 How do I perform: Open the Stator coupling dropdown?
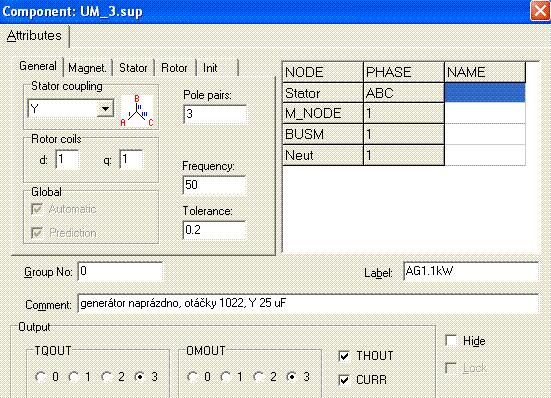point(105,109)
